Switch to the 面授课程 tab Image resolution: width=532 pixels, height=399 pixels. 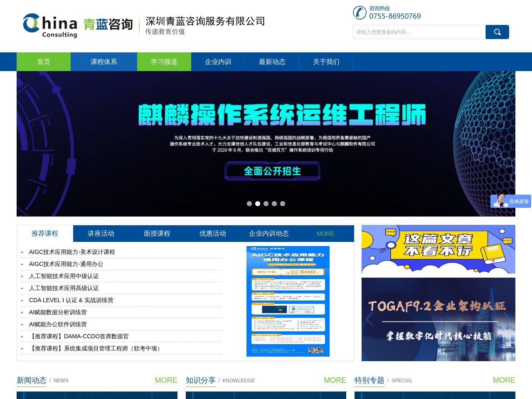pyautogui.click(x=156, y=234)
